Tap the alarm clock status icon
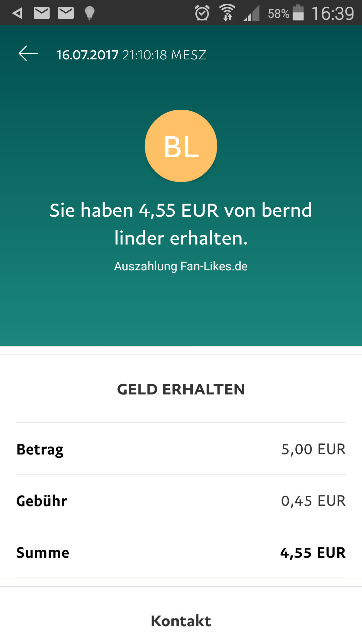362x644 pixels. 202,13
